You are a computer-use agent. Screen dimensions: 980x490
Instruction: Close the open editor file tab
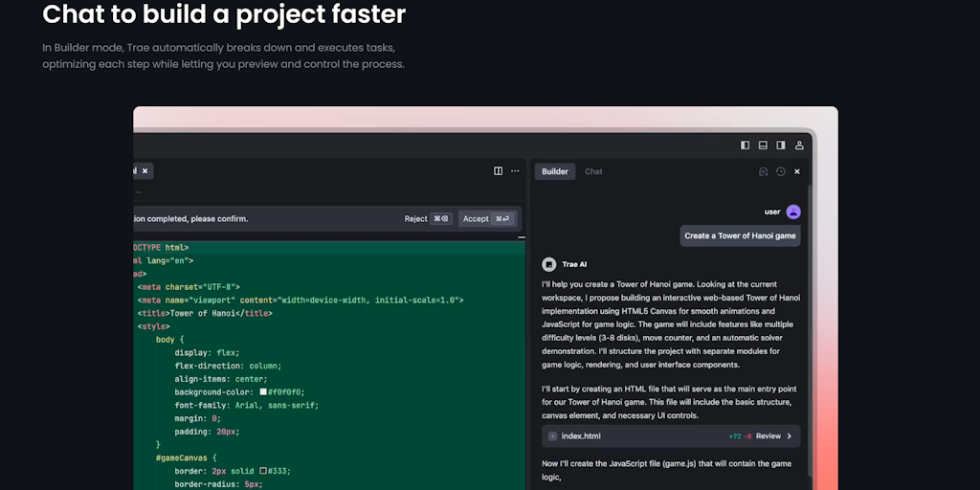click(x=145, y=171)
